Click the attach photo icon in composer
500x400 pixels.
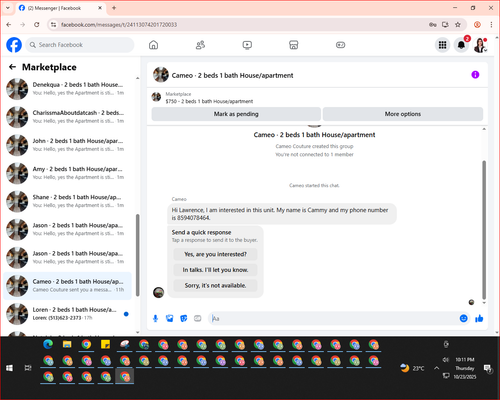[x=170, y=318]
